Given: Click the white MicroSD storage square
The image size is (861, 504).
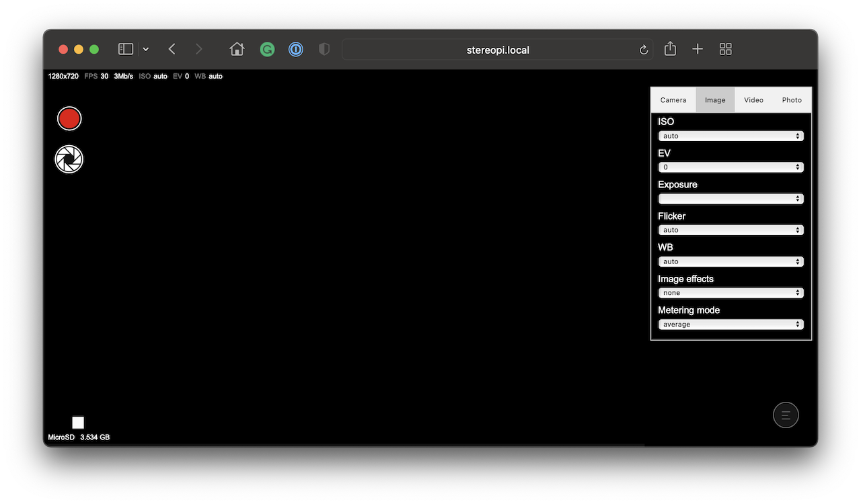Looking at the screenshot, I should (x=78, y=423).
